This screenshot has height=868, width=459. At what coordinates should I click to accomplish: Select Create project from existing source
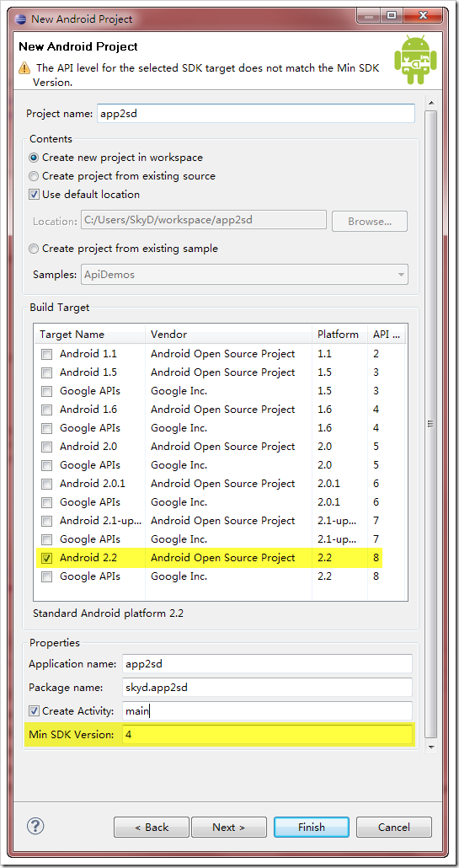pos(34,176)
